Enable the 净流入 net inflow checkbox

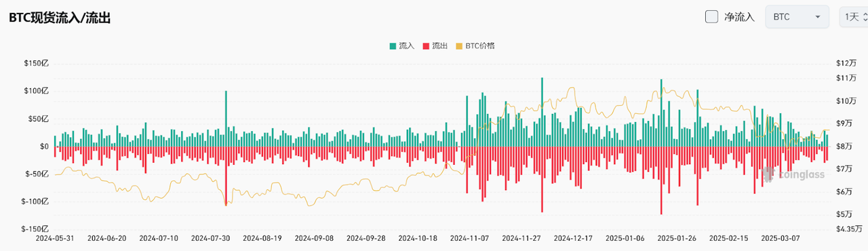click(711, 17)
